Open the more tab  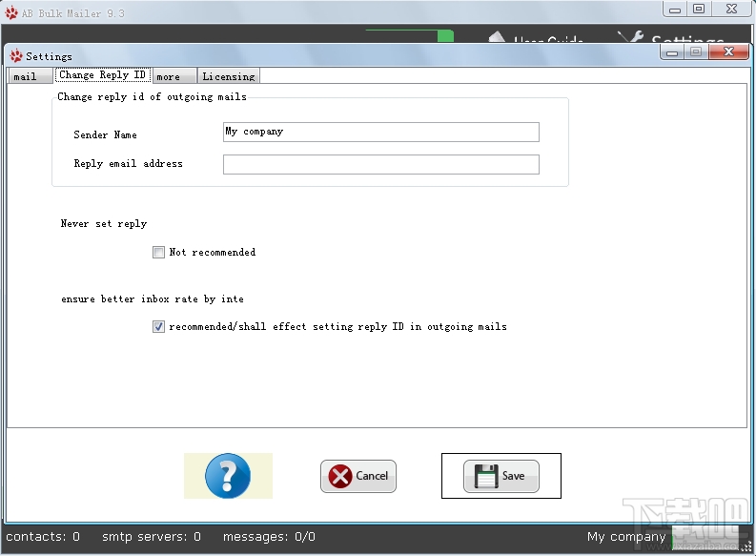pos(174,76)
